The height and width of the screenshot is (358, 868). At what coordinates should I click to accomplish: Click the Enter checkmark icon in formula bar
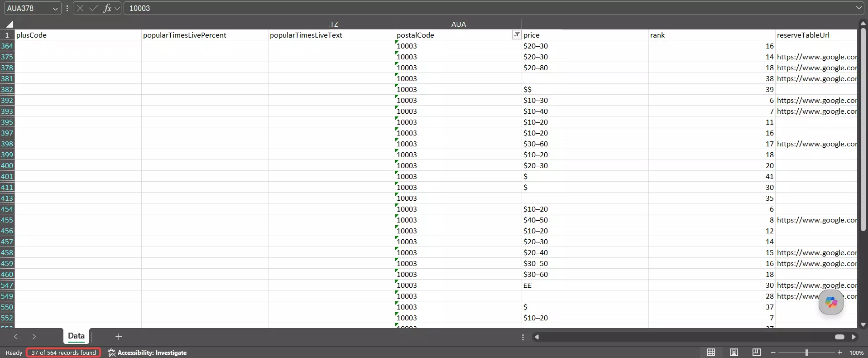94,8
